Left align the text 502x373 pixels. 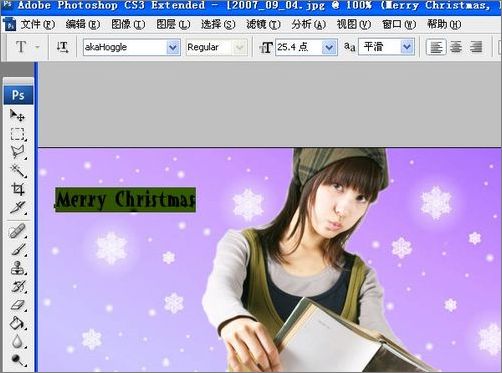pyautogui.click(x=436, y=47)
